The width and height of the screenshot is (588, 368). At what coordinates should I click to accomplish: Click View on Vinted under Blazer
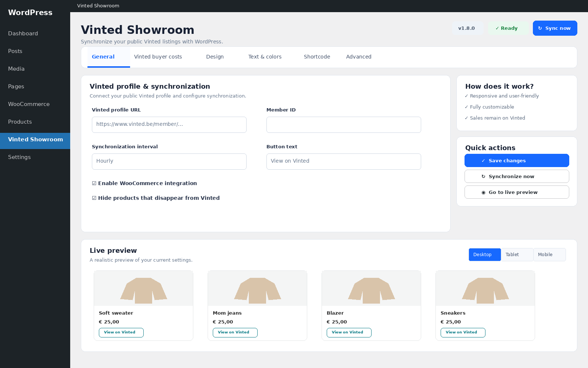pyautogui.click(x=349, y=333)
